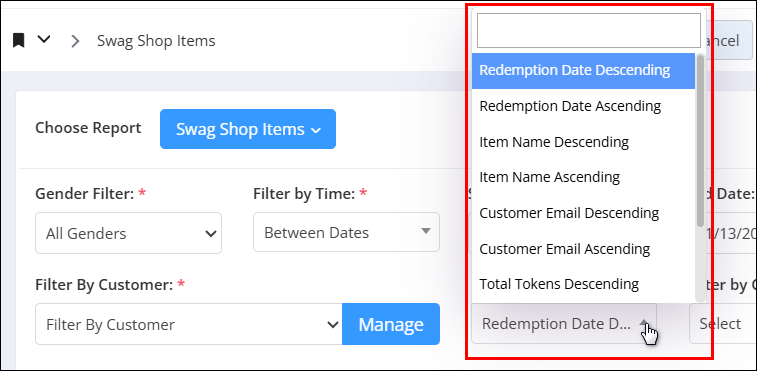Click the bookmark icon

click(x=18, y=41)
